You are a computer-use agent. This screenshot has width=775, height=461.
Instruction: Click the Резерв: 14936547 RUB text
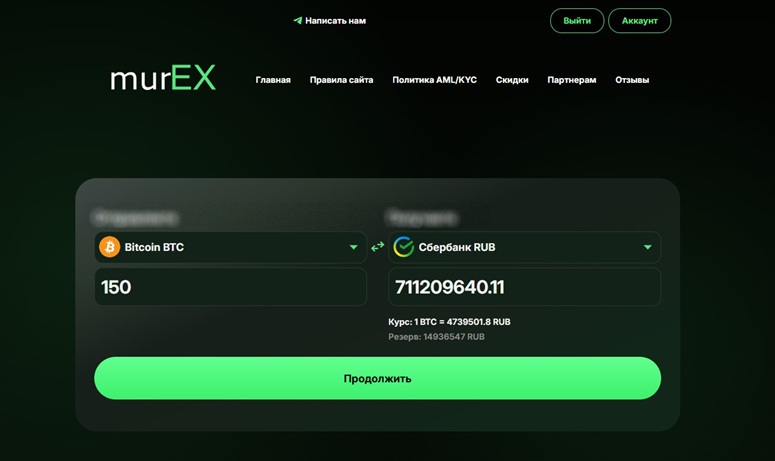pyautogui.click(x=436, y=337)
